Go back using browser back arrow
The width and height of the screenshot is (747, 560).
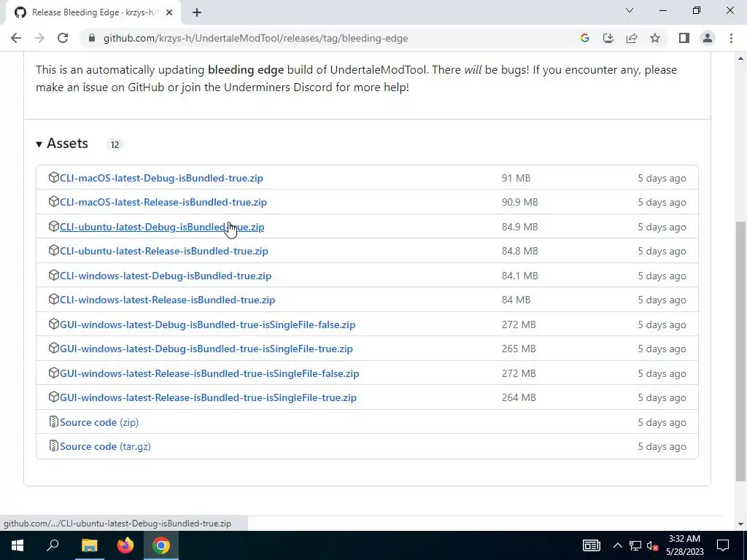pos(16,38)
